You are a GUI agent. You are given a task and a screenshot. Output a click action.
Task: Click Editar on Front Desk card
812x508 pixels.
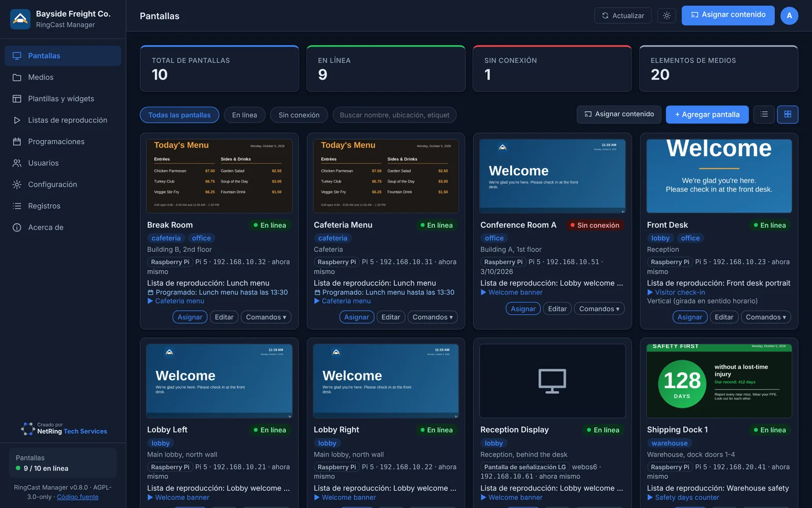click(x=724, y=317)
